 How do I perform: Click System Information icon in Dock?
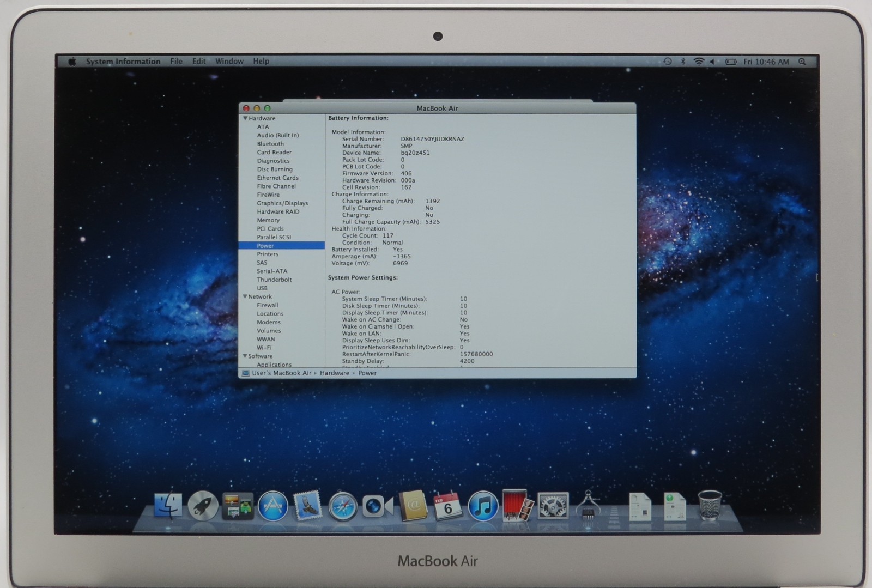588,505
